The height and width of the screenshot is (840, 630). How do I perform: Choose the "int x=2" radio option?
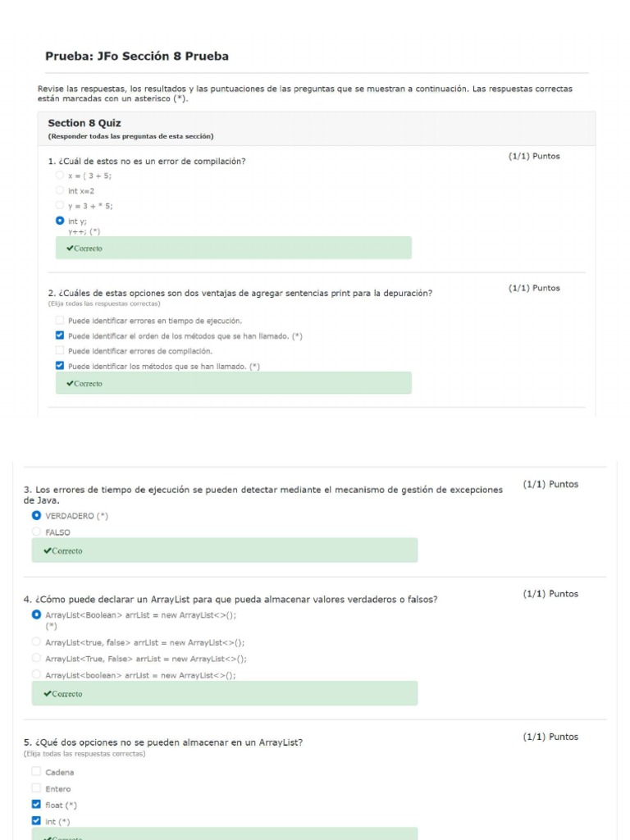60,190
